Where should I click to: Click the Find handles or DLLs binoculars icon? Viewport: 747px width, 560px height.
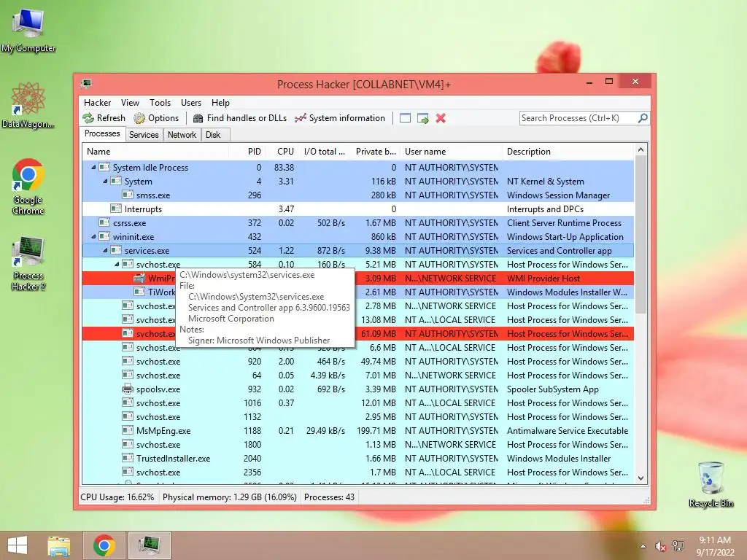pos(198,118)
